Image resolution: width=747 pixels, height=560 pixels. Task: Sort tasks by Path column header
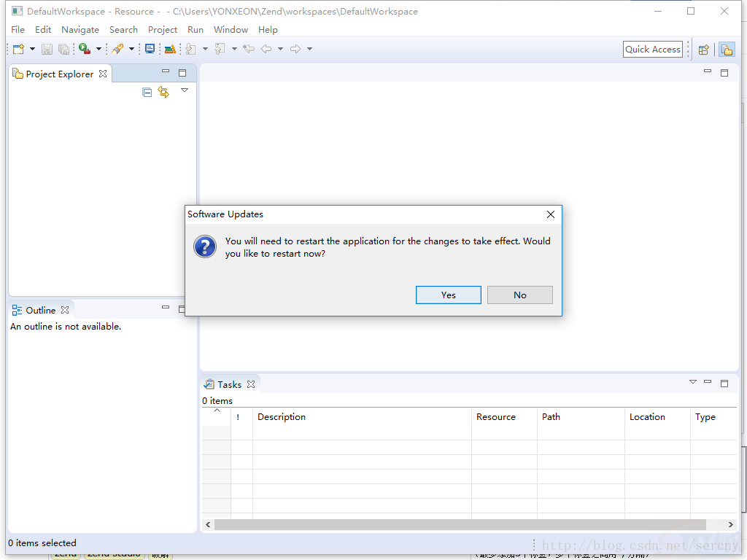581,416
